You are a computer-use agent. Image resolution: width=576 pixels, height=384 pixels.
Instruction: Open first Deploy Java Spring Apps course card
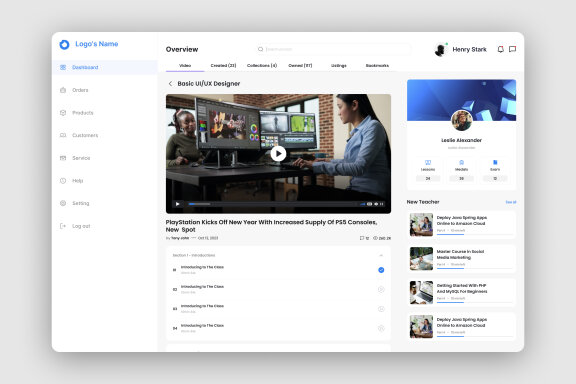click(461, 225)
